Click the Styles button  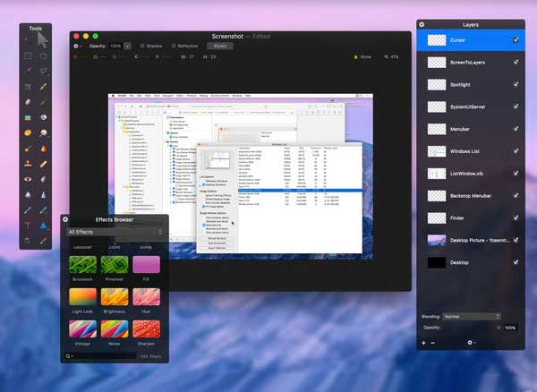tap(220, 46)
